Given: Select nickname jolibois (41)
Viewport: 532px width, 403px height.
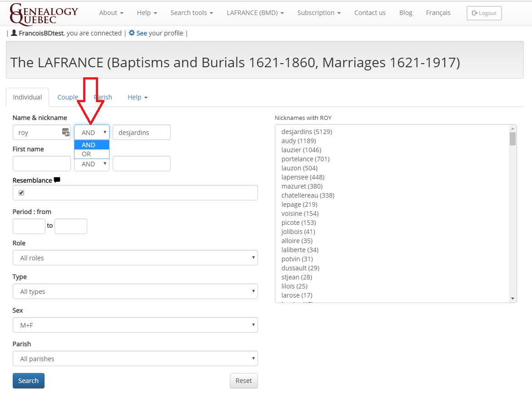Looking at the screenshot, I should [x=298, y=232].
